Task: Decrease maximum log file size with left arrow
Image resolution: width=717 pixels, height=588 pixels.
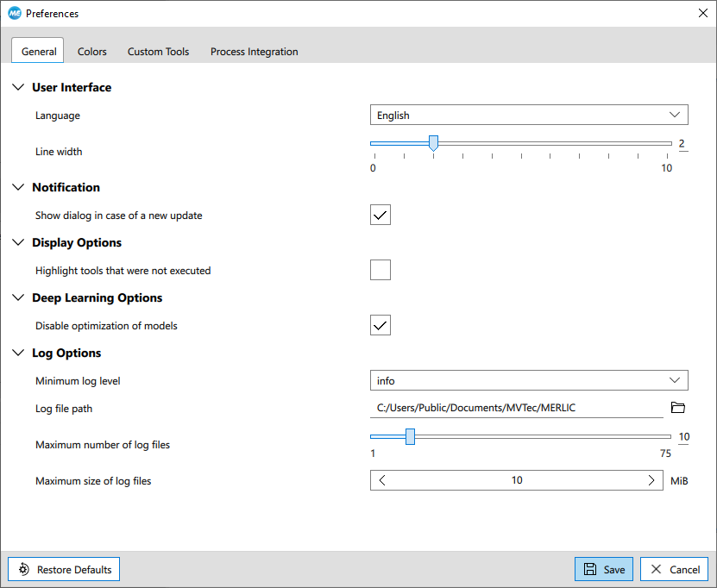Action: 382,480
